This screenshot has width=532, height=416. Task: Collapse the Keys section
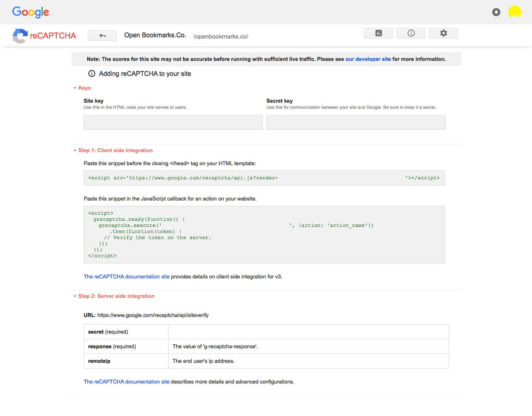coord(82,88)
